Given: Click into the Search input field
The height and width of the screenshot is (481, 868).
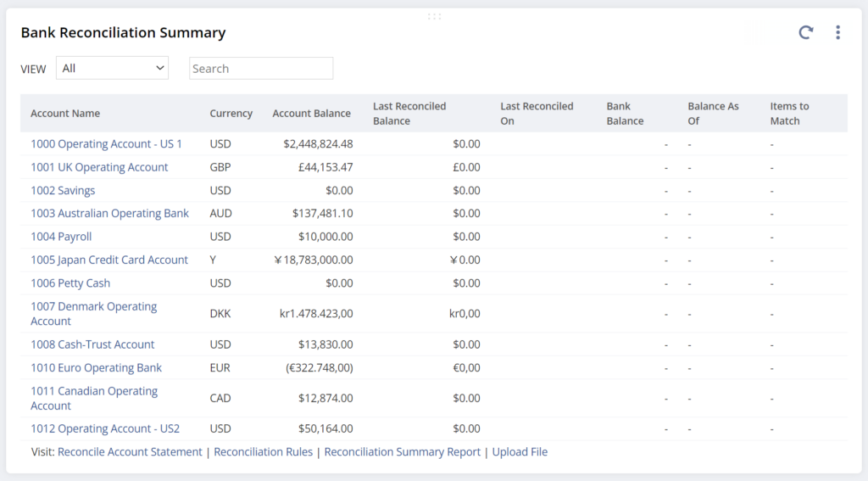Looking at the screenshot, I should point(261,68).
